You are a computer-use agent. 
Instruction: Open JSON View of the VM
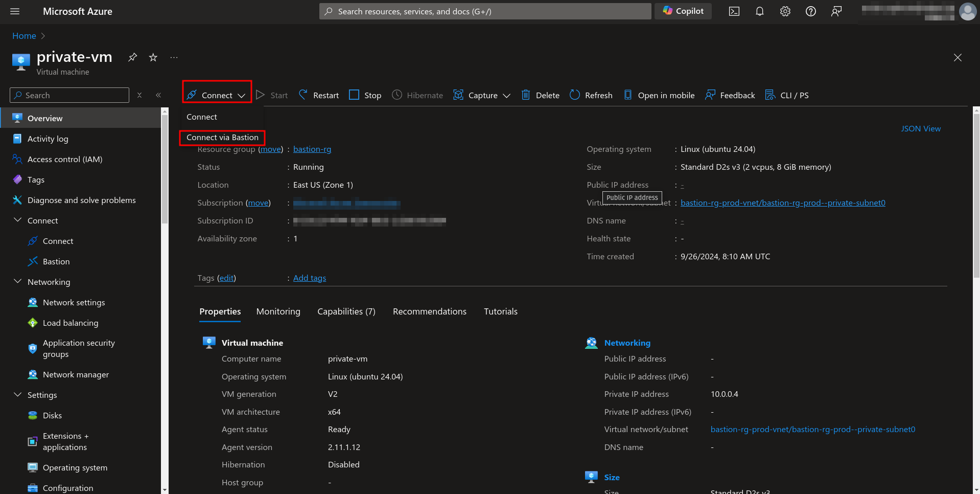click(920, 128)
